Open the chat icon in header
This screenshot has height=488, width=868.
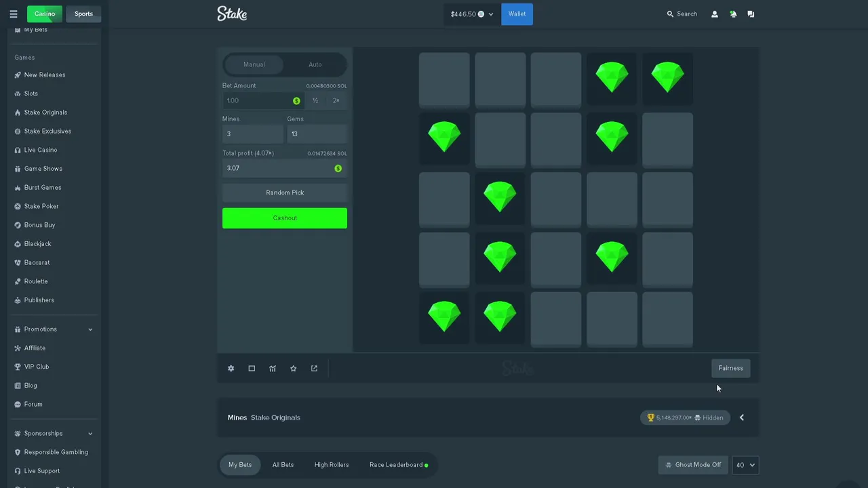tap(751, 14)
